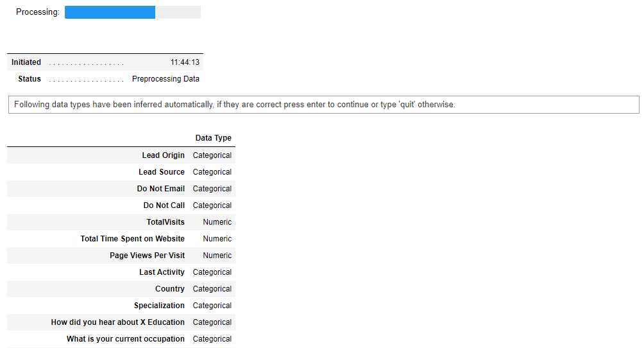644x348 pixels.
Task: Click the Numeric type for TotalVisits
Action: pyautogui.click(x=217, y=222)
